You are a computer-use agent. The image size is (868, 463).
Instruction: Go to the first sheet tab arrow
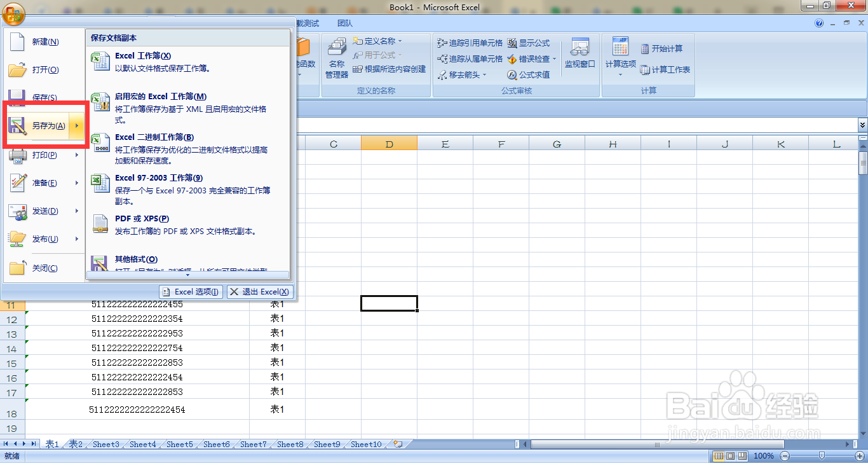(6, 444)
